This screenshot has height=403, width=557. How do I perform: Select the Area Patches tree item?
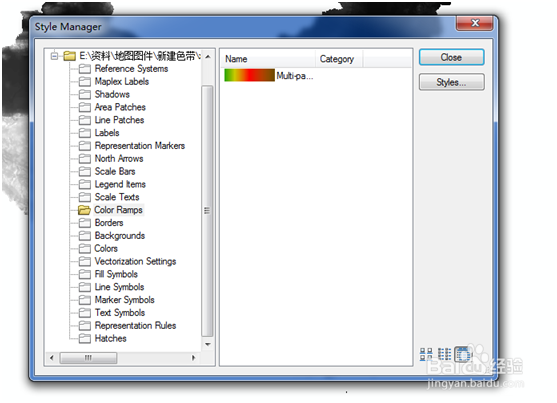(x=120, y=107)
